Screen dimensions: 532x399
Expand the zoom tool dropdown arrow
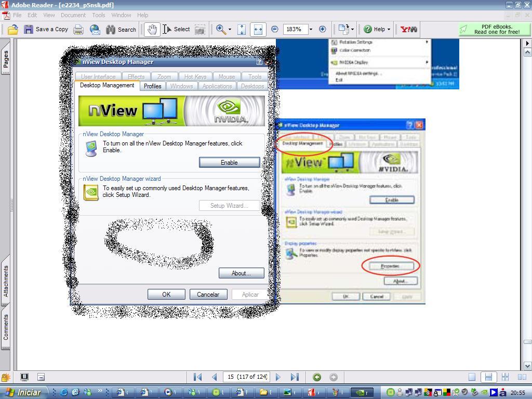[x=230, y=30]
